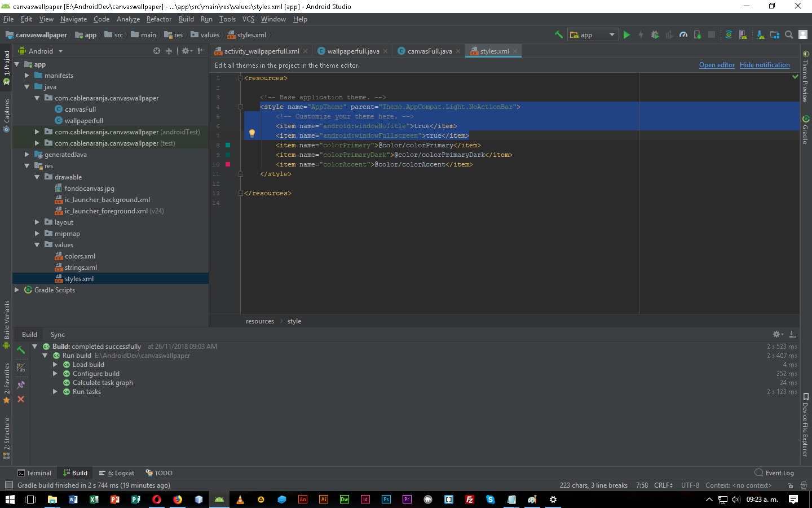Click the Make Project hammer icon in main toolbar

pyautogui.click(x=559, y=34)
